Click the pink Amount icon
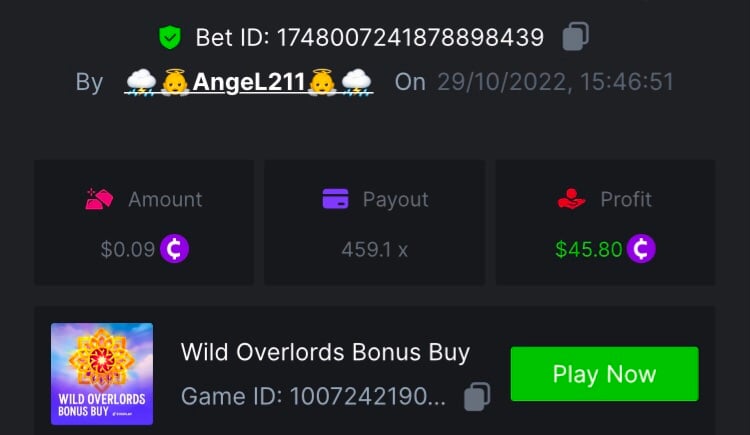750x435 pixels. tap(99, 199)
